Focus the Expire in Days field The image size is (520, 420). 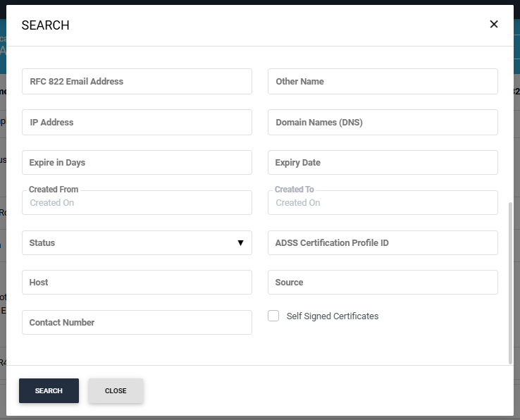137,163
